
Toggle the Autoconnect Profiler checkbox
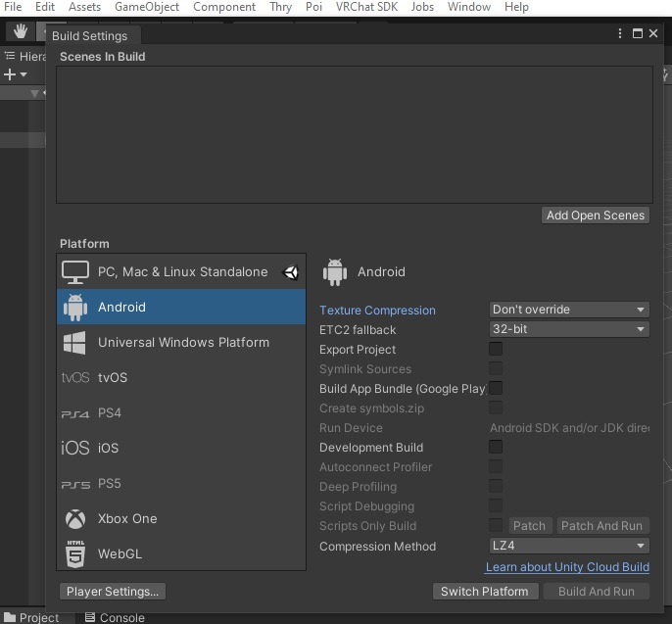pyautogui.click(x=496, y=466)
